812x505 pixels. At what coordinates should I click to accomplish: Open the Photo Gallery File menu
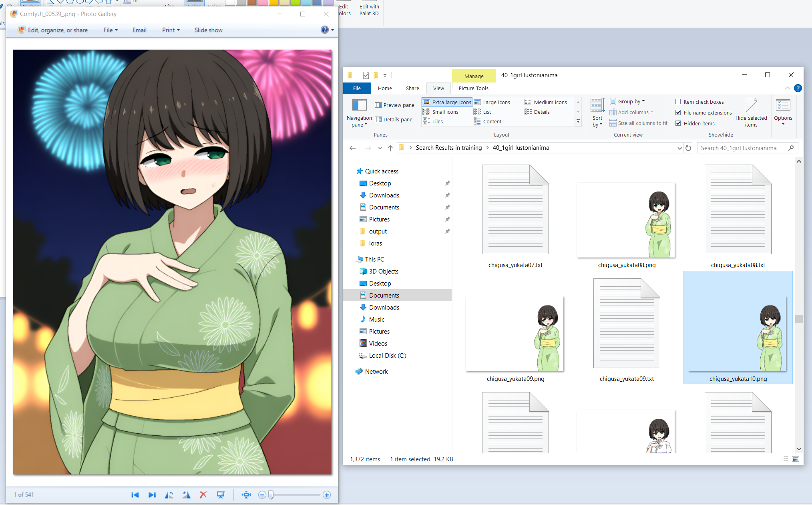(111, 30)
